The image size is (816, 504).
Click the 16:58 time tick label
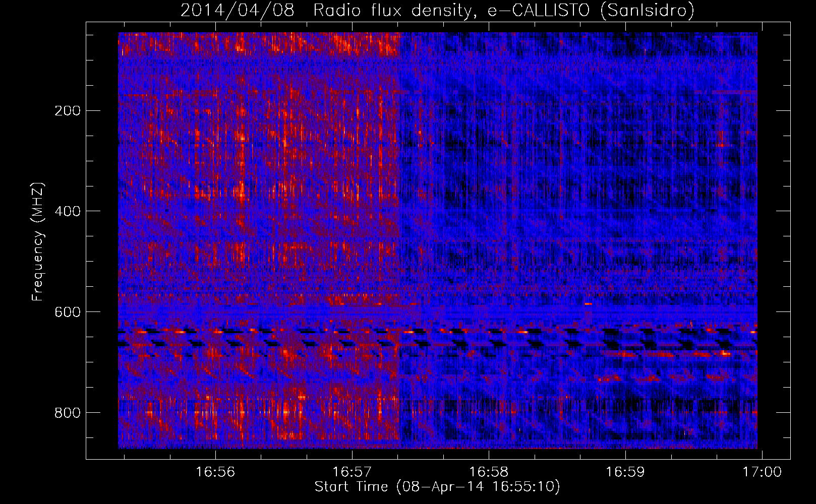coord(489,472)
